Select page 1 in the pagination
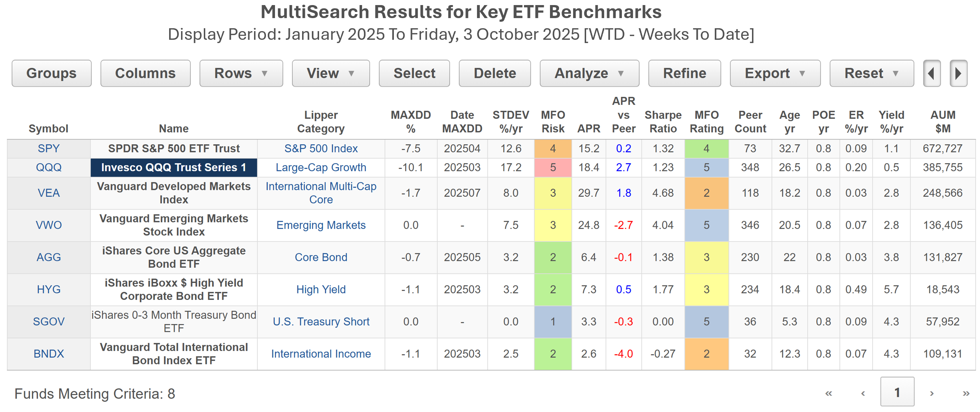 [x=897, y=392]
